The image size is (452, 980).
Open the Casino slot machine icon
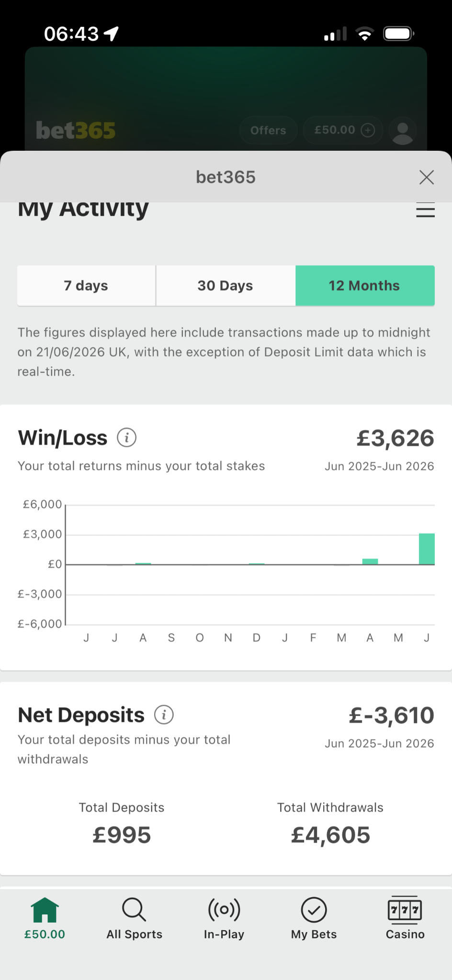(405, 909)
